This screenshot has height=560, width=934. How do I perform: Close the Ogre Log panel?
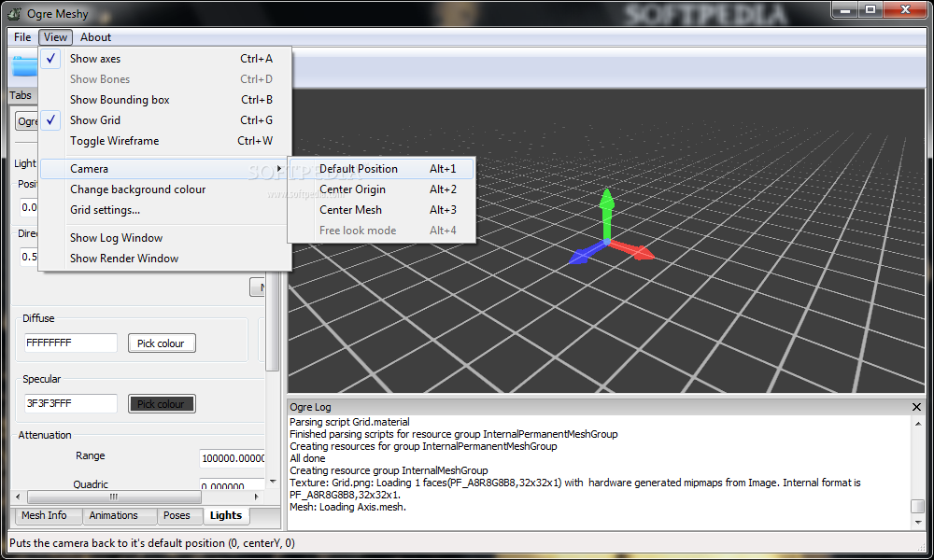(916, 407)
